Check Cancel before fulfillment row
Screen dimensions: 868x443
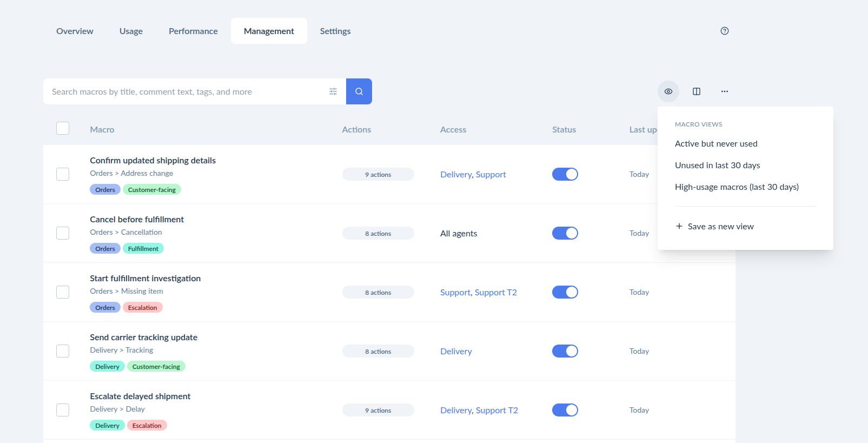63,233
